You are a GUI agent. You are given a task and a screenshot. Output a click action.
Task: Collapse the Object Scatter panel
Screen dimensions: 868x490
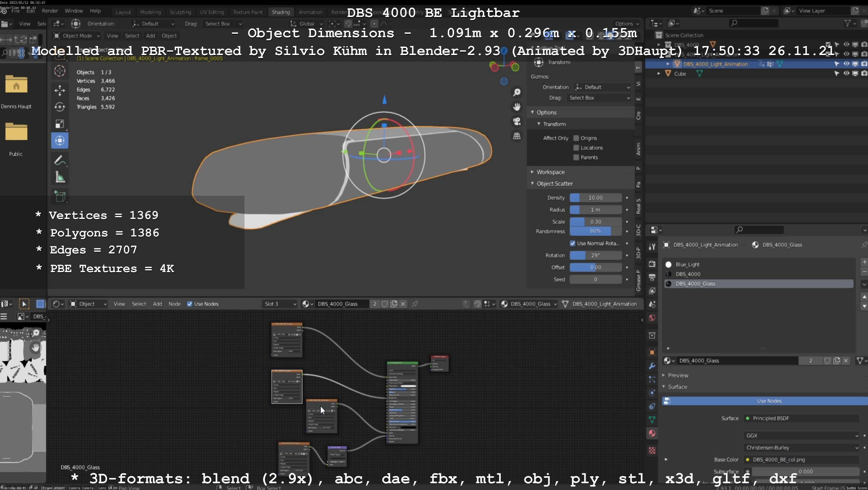[x=555, y=183]
